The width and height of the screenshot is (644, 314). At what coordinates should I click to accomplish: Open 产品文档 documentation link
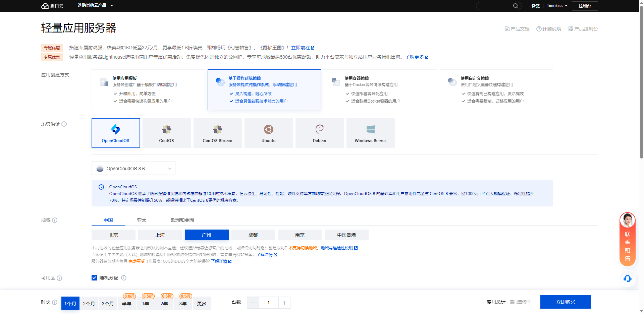tap(517, 29)
